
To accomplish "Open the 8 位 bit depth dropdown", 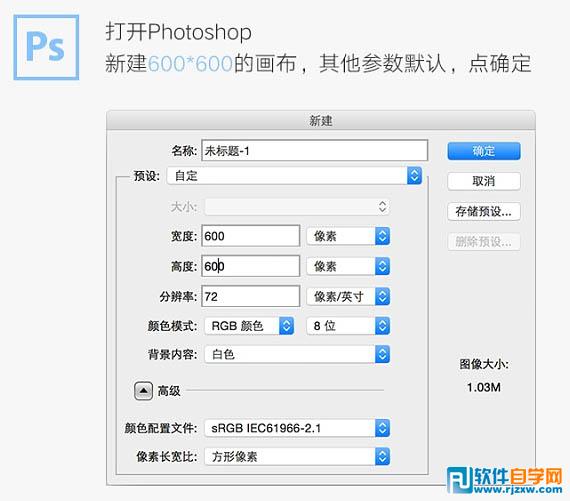I will coord(348,326).
